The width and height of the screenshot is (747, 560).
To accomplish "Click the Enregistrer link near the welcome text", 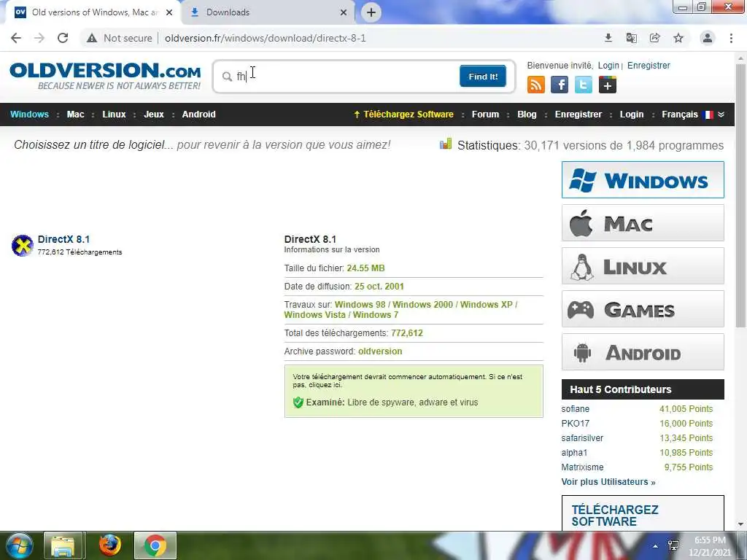I will point(649,65).
